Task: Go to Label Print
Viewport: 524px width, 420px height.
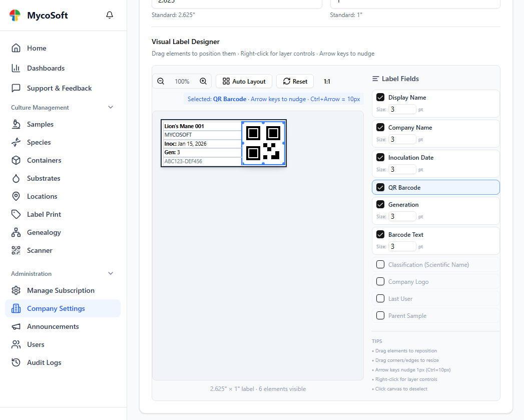Action: [x=44, y=214]
